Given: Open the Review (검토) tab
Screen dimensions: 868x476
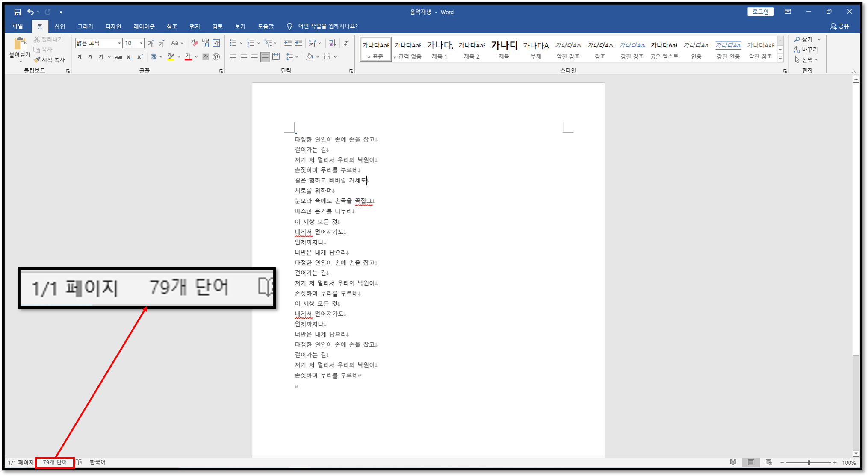Looking at the screenshot, I should tap(217, 26).
